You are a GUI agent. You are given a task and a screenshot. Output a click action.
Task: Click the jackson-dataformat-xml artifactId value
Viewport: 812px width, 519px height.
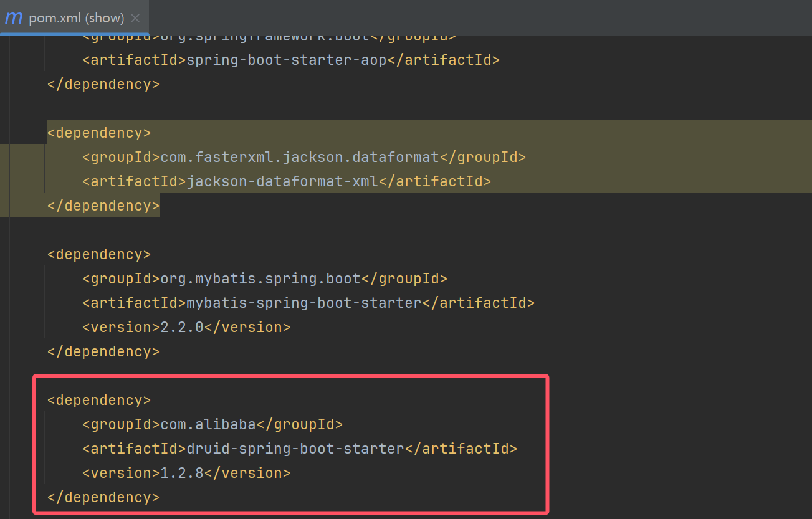(x=282, y=181)
